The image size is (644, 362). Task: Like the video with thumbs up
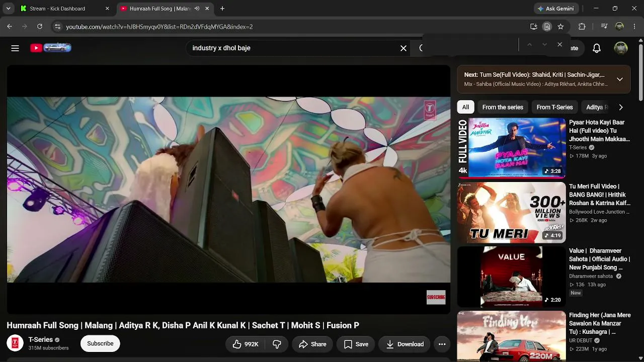click(x=246, y=344)
